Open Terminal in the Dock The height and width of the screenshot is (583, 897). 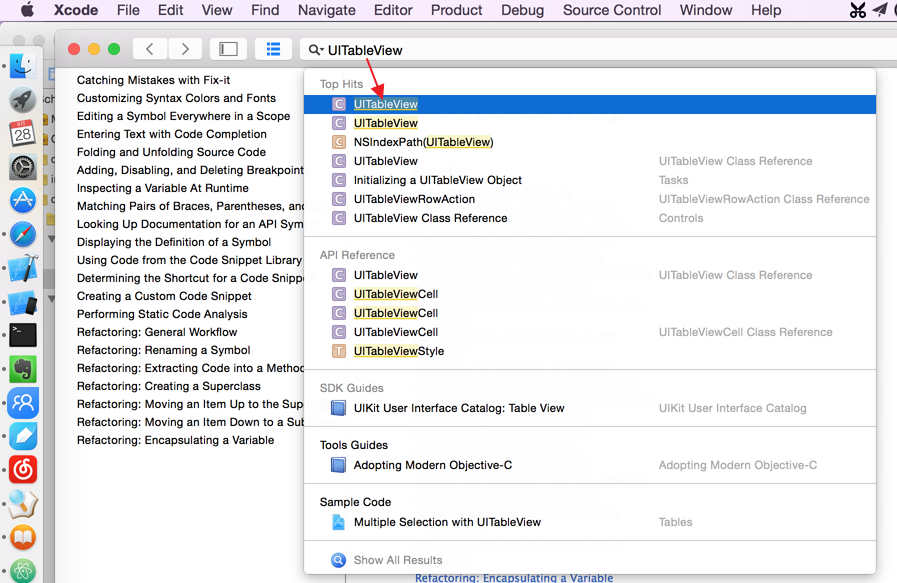[23, 335]
